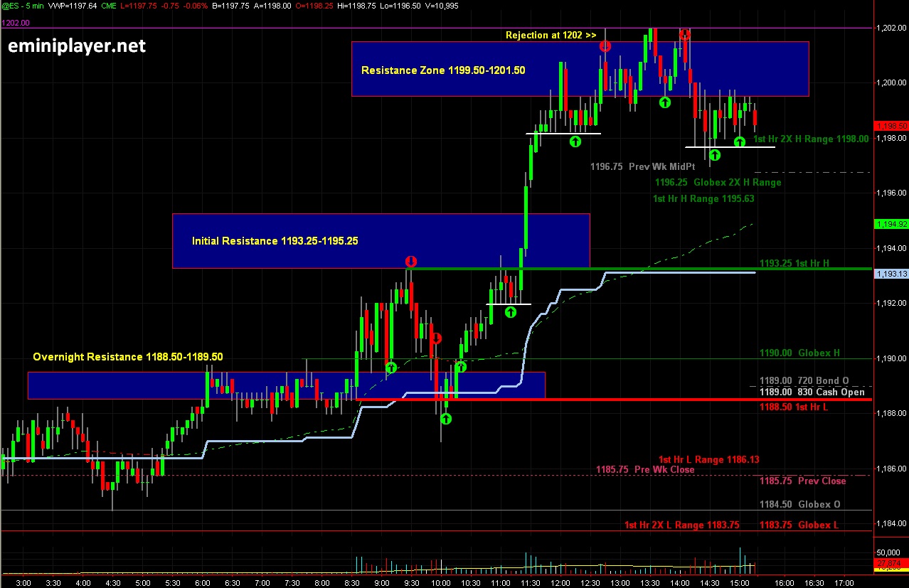Click the green arrow beside '1st Hr 2X H Range'
The image size is (909, 588).
740,141
